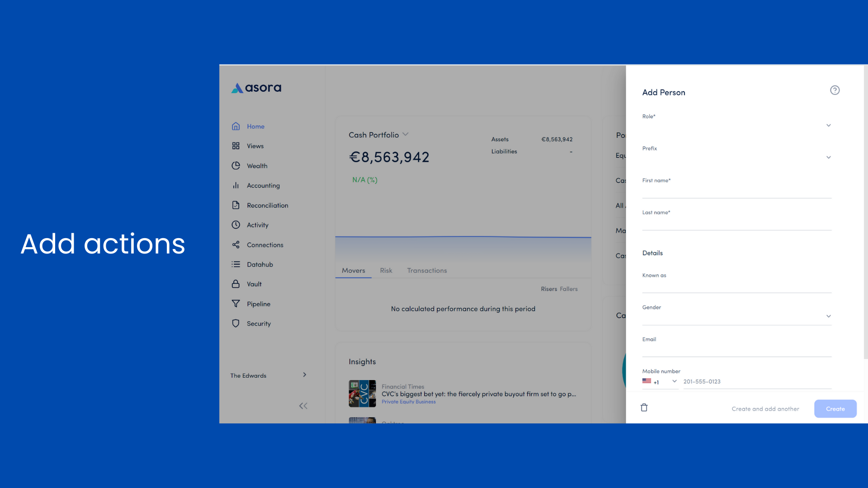Screen dimensions: 868x488
Task: Switch to the Risk tab
Action: 386,271
